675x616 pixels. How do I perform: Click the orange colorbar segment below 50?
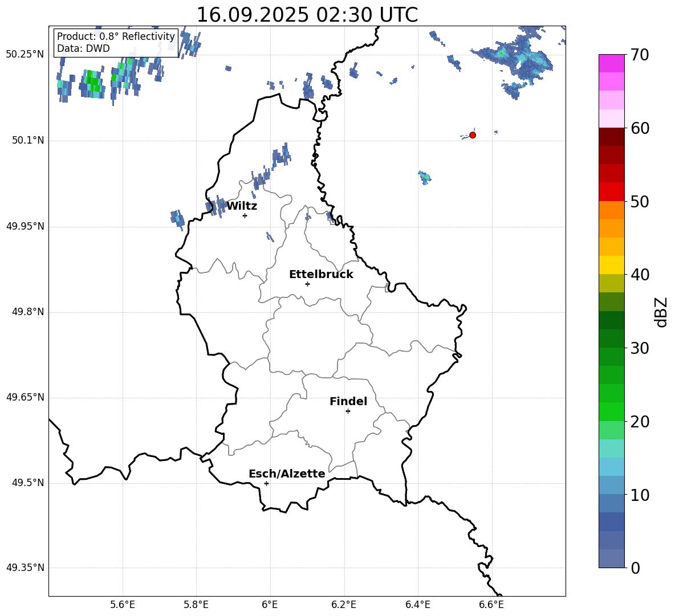click(x=611, y=210)
